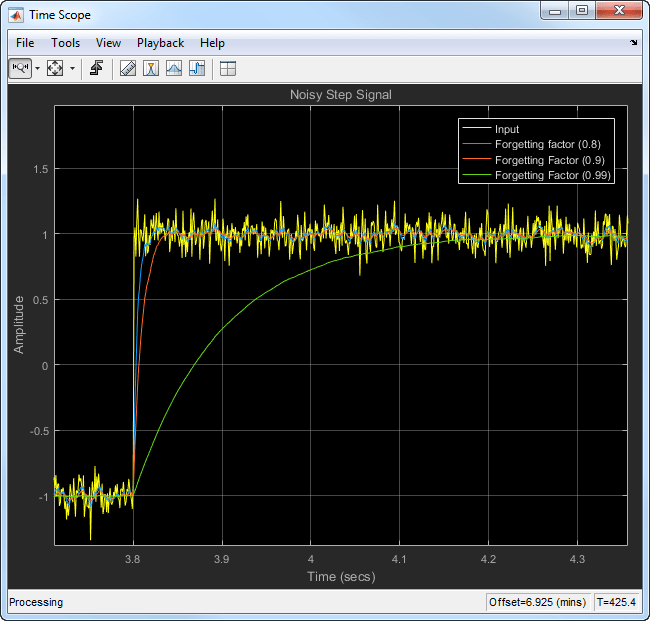Minimize the Time Scope window
Screen dimensions: 650x621
(x=555, y=11)
